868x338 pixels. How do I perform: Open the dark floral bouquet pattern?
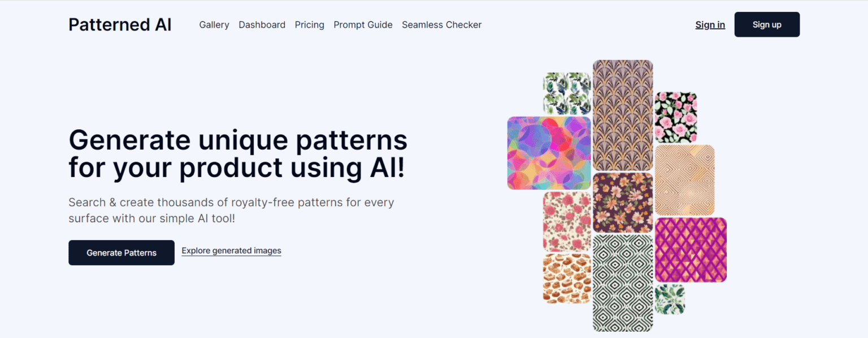[623, 203]
